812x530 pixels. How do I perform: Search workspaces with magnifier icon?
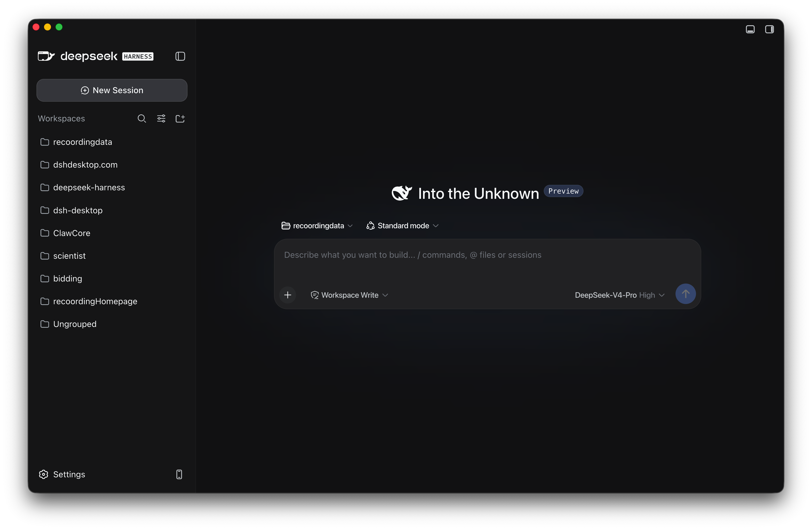(141, 119)
